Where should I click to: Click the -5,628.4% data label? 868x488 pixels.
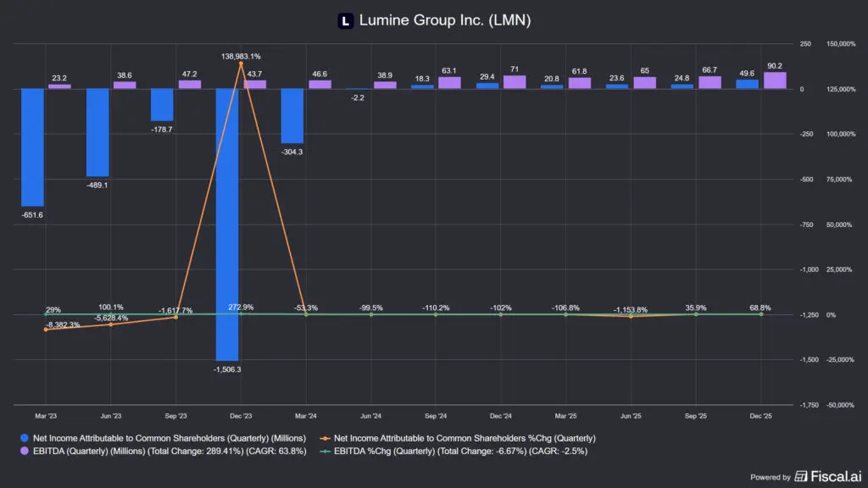(111, 319)
